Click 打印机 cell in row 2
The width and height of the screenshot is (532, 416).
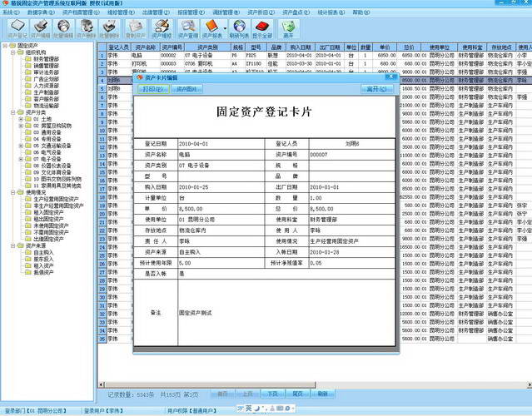point(145,64)
